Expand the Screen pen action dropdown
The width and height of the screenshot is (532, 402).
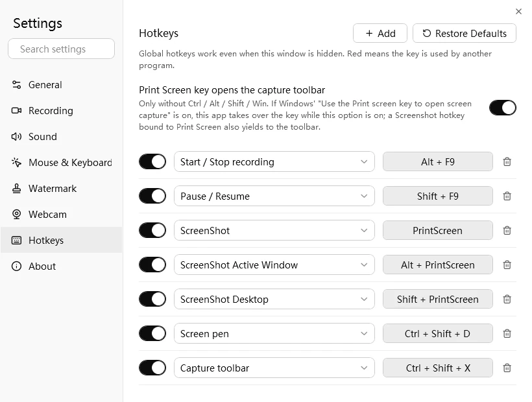[x=274, y=333]
